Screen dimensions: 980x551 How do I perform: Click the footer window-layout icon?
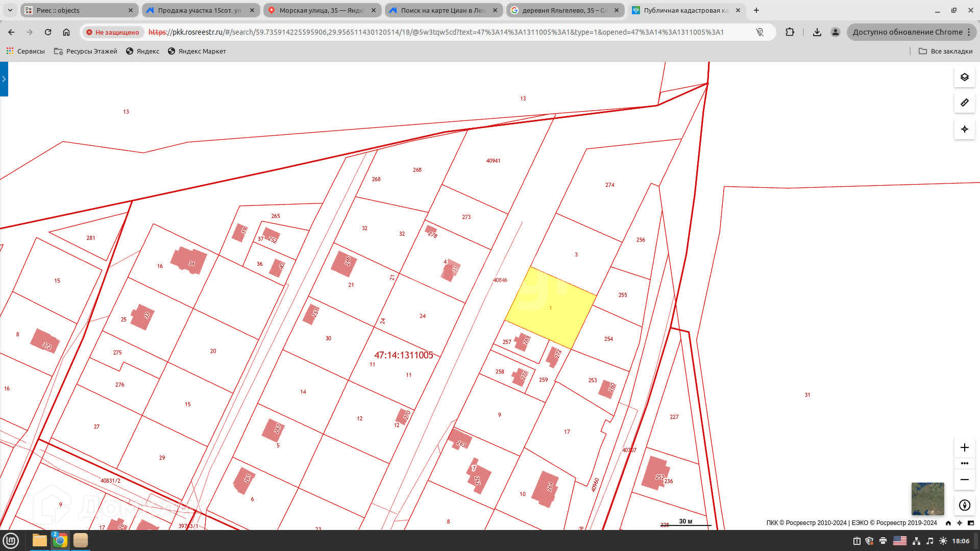point(971,523)
